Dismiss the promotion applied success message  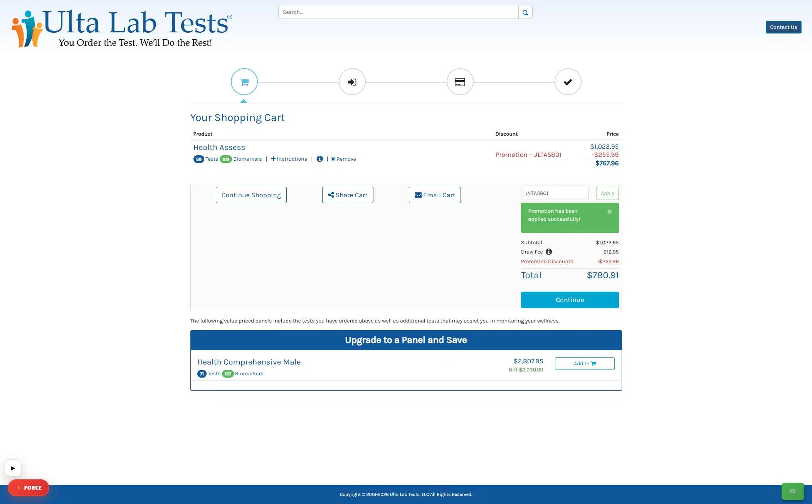click(x=609, y=212)
